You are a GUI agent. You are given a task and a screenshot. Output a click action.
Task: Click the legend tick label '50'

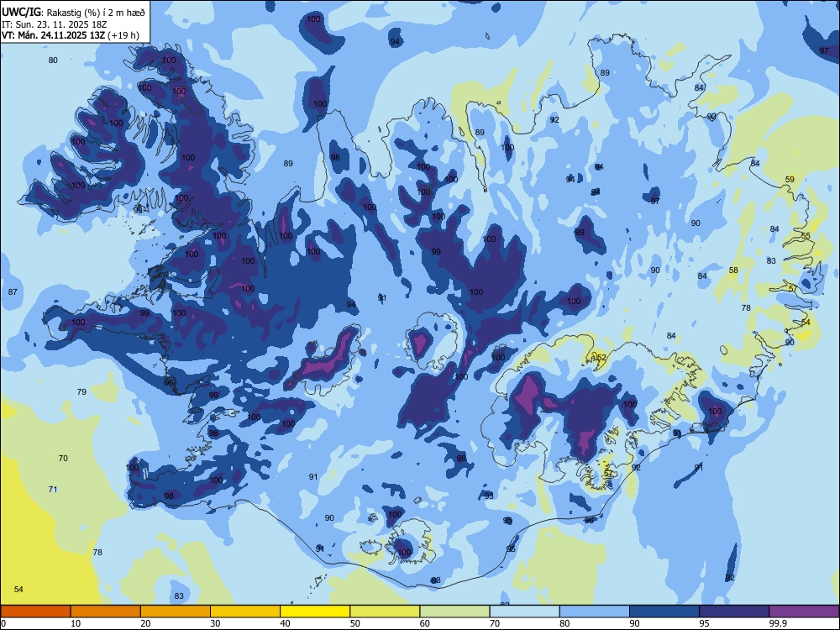[x=355, y=623]
